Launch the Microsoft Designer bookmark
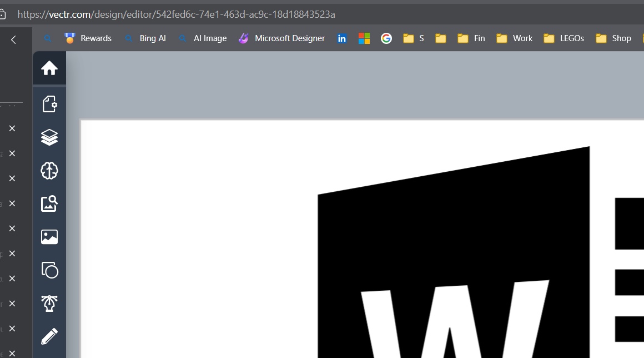 click(x=282, y=38)
